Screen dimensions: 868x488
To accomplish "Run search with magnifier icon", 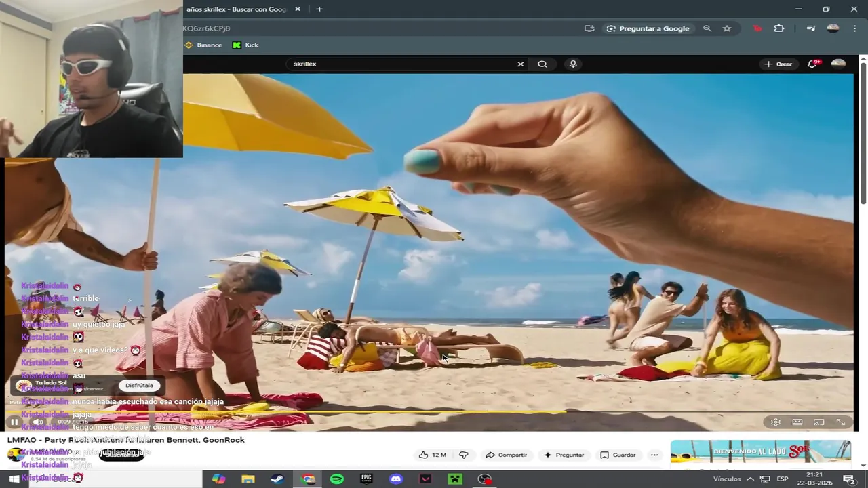I will (x=542, y=64).
